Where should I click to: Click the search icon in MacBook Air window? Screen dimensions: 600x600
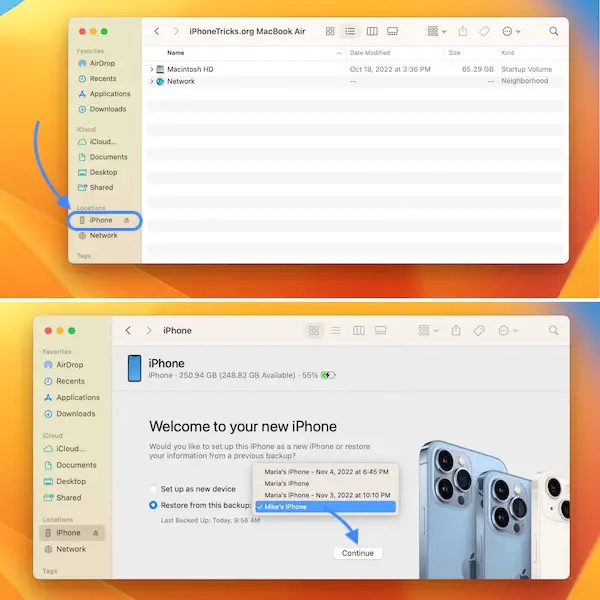click(553, 32)
